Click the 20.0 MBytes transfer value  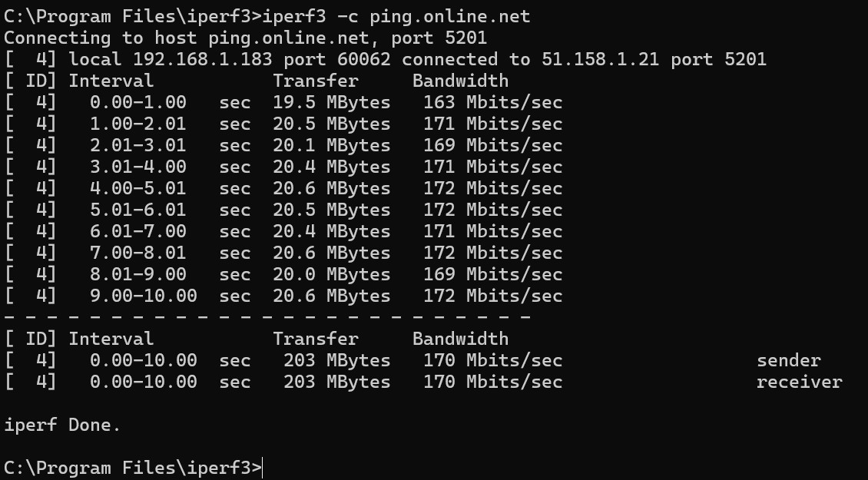332,275
